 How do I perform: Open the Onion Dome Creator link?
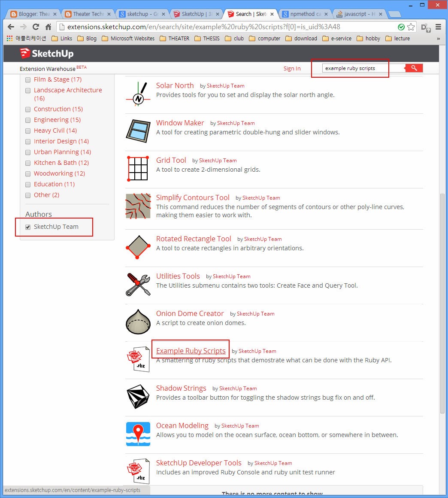point(190,313)
